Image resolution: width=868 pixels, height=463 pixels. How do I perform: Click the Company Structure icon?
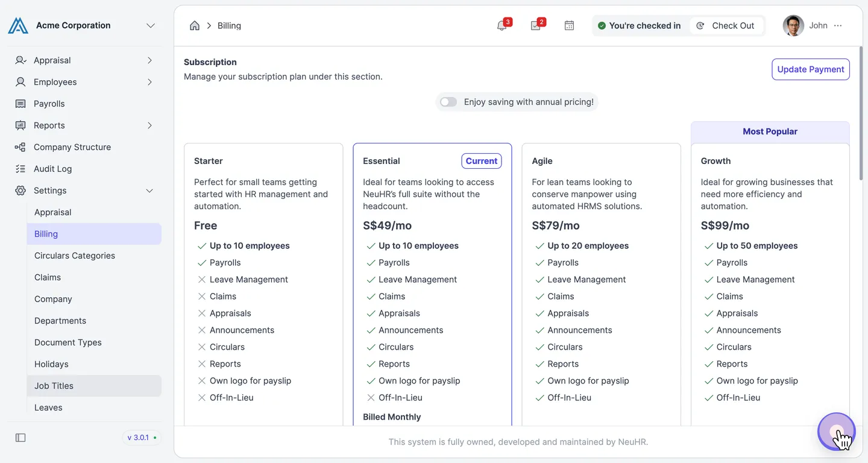coord(20,147)
